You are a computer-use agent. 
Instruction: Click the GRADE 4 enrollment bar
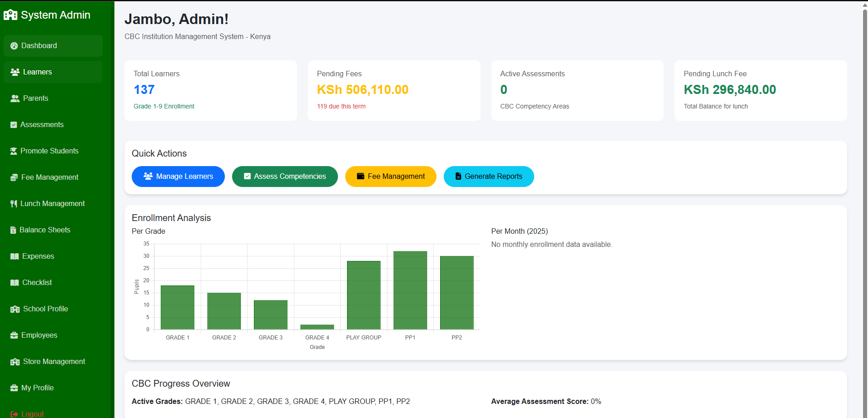coord(317,327)
